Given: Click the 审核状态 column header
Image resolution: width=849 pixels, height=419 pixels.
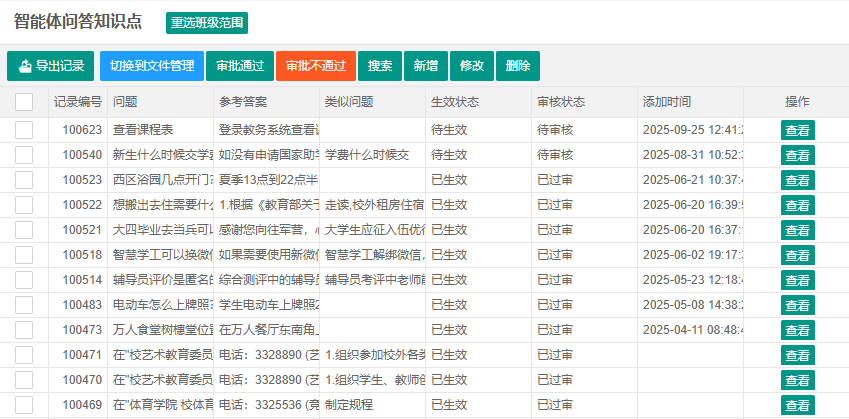Looking at the screenshot, I should pyautogui.click(x=561, y=102).
